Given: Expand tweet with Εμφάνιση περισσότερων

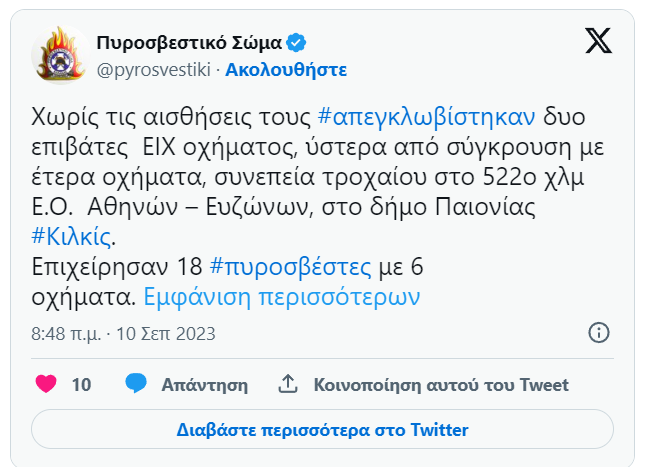Looking at the screenshot, I should 282,297.
